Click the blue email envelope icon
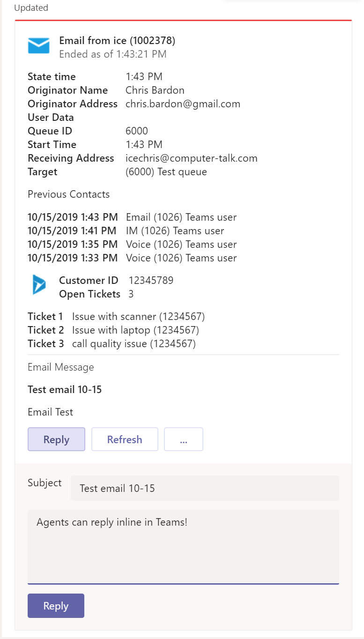 [38, 46]
